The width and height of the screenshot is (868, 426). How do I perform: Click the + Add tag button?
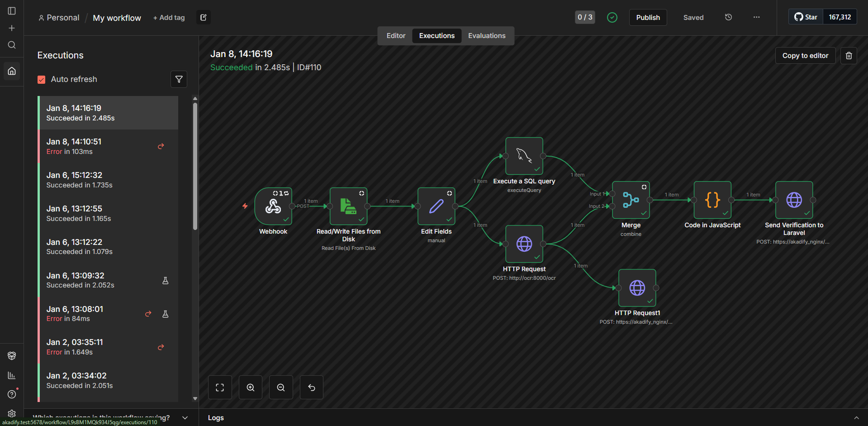[169, 18]
